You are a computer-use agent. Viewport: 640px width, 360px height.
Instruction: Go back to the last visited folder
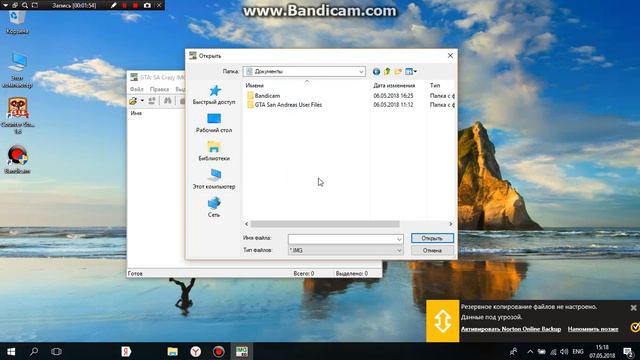[x=376, y=71]
